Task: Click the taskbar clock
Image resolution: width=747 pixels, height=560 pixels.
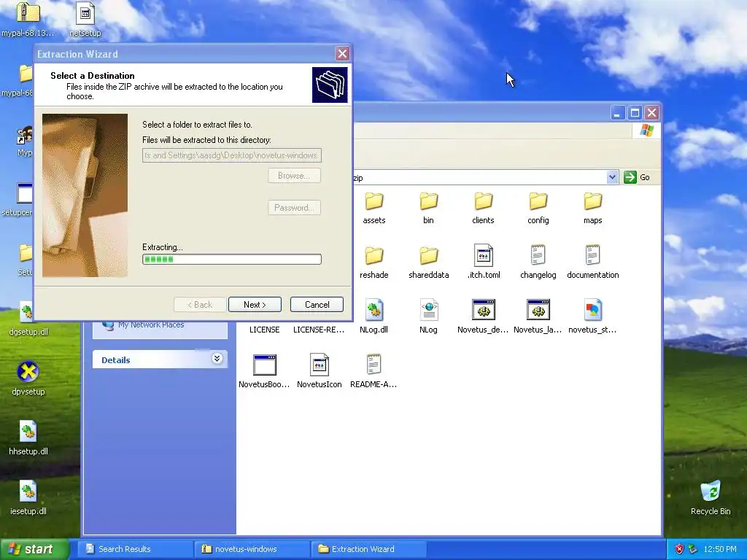Action: pos(720,549)
